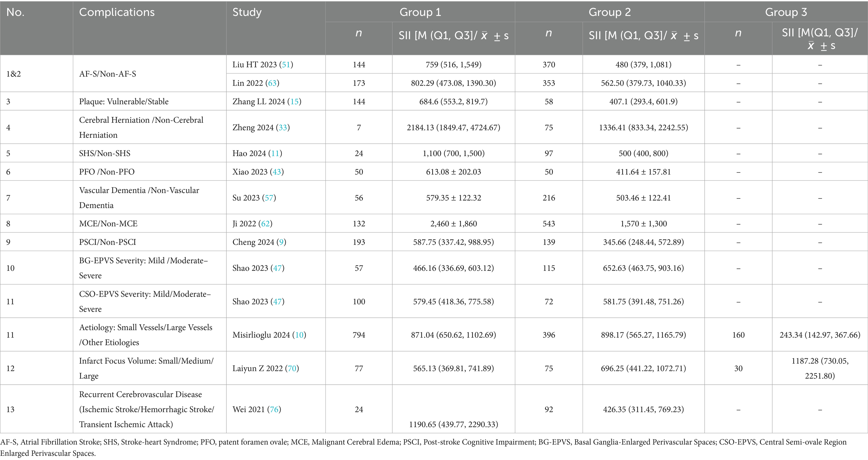Click reference 76 next to Wei 2021

pyautogui.click(x=274, y=410)
